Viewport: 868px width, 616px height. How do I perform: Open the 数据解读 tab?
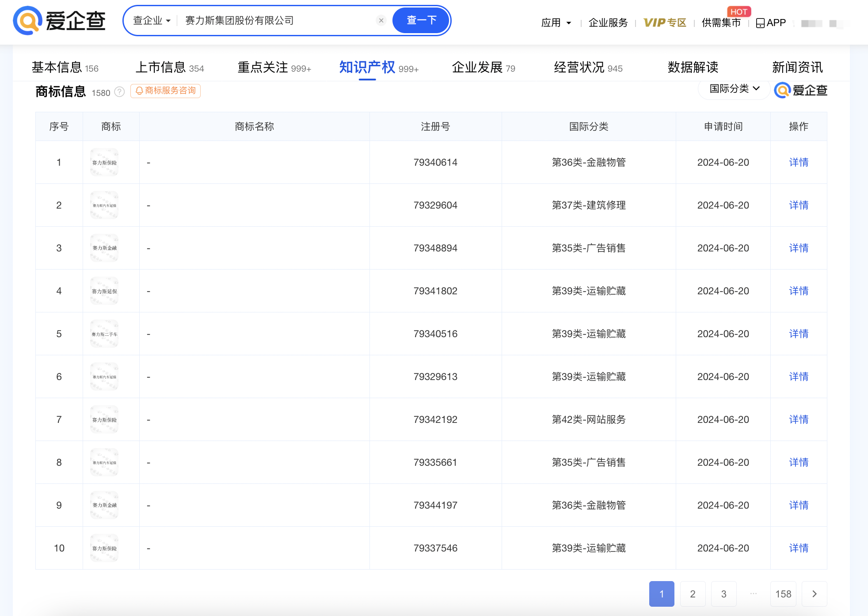(693, 67)
